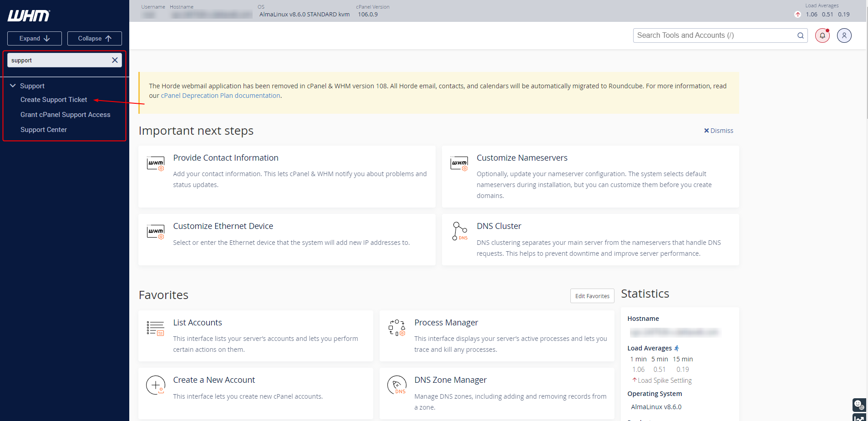Click the 1 min load value 1.06 in Statistics
Screen dimensions: 868x421
pos(638,370)
